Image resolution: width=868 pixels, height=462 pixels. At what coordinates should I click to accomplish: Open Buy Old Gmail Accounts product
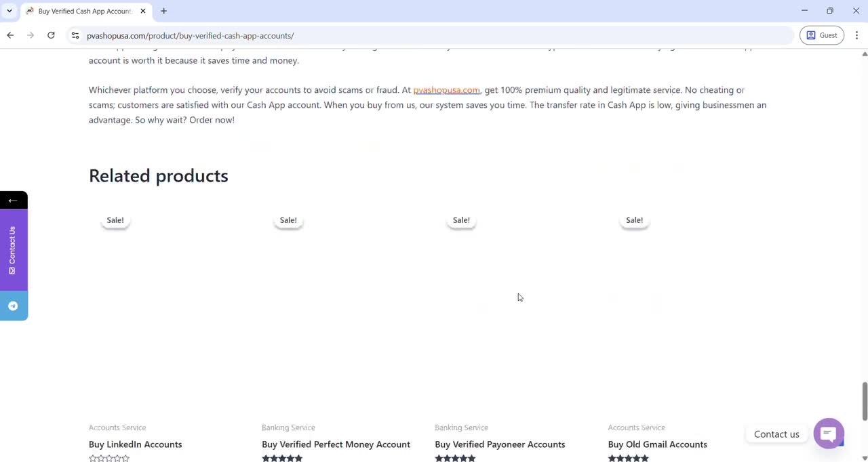coord(658,444)
